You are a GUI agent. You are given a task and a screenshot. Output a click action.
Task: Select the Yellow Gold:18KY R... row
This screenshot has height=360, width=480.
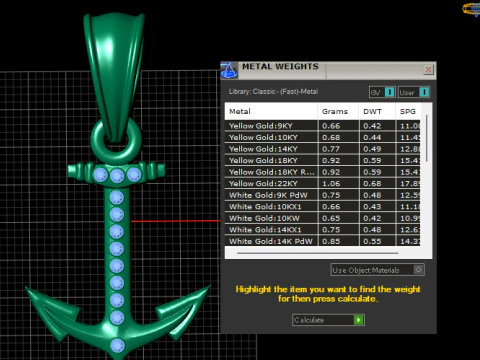coord(323,172)
